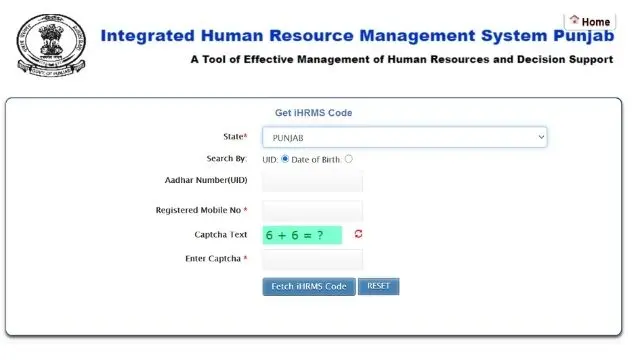Click the 'Search By:' label
This screenshot has height=360, width=640.
click(227, 158)
